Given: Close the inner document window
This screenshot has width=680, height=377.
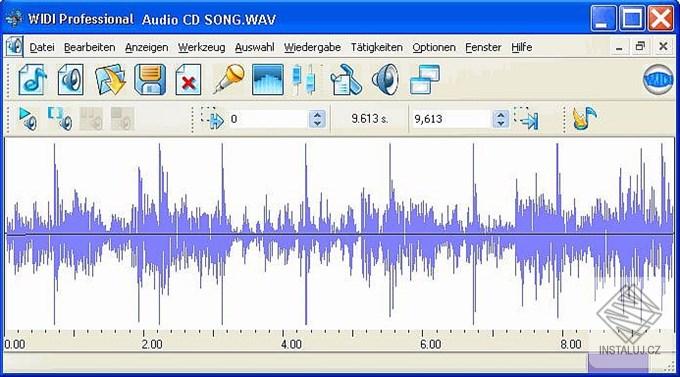Looking at the screenshot, I should (x=663, y=46).
